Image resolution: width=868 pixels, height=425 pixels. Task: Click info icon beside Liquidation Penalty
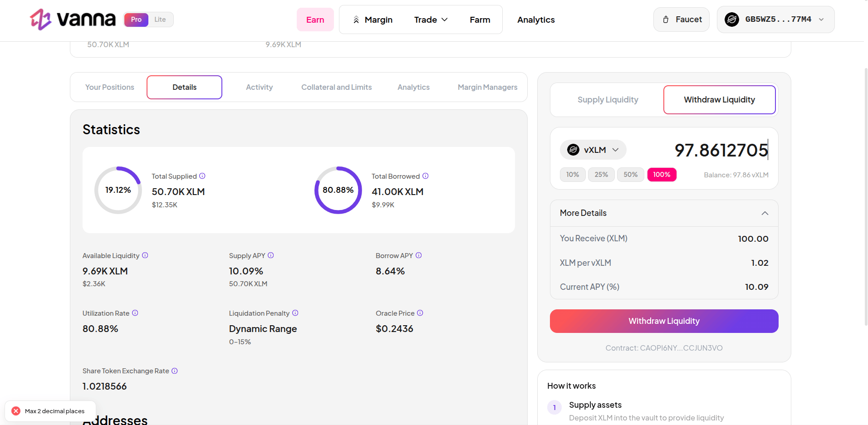295,313
